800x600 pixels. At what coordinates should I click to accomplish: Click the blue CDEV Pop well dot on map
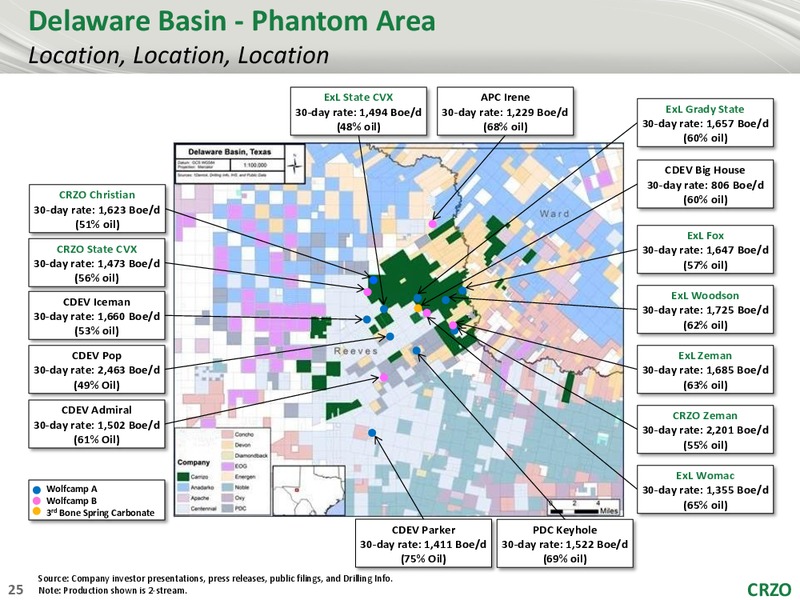[390, 336]
